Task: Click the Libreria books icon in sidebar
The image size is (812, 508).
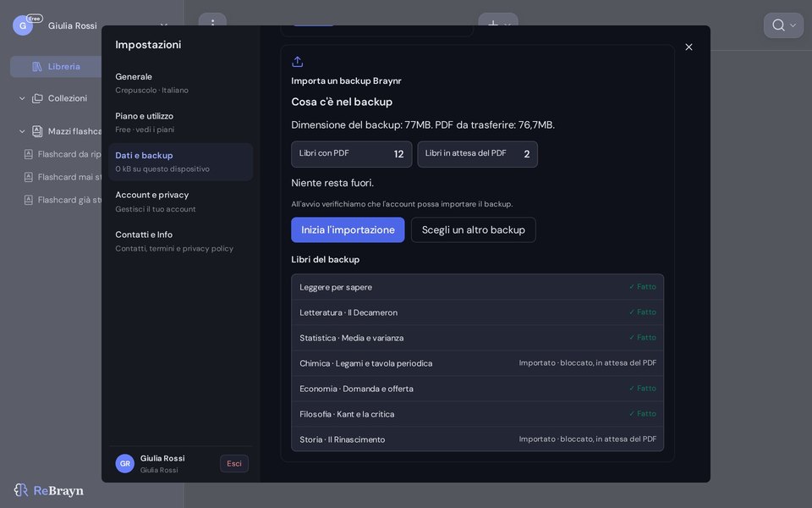Action: pos(36,67)
